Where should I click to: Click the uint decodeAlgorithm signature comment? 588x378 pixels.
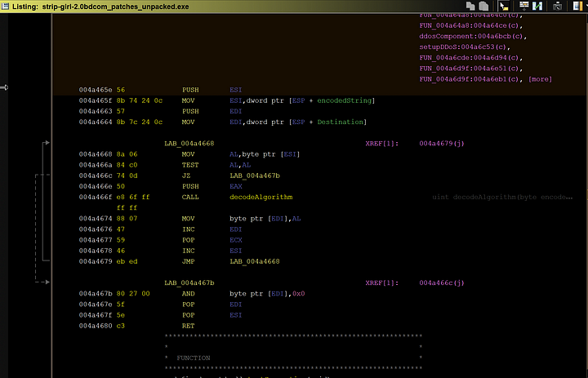click(x=502, y=198)
